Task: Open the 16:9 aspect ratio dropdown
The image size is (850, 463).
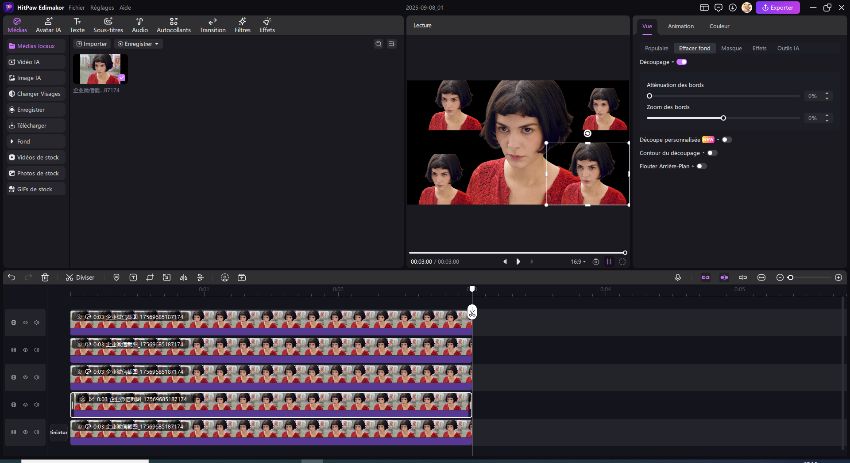Action: coord(578,262)
